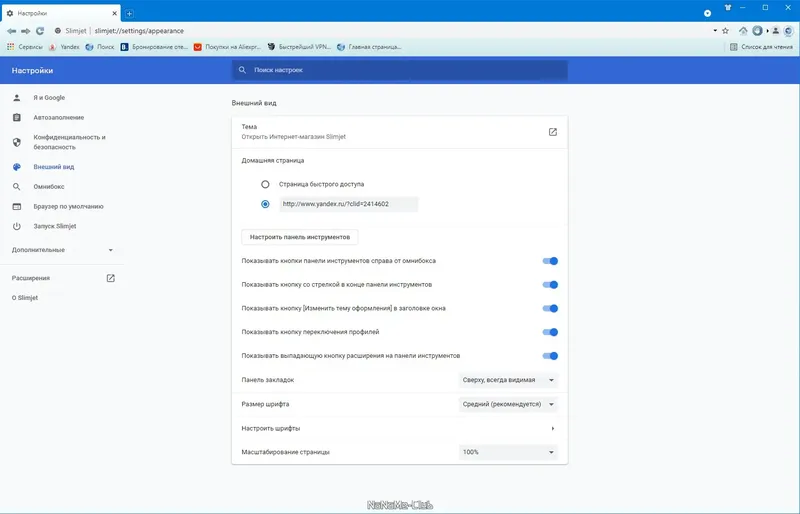Open the profile switcher person icon
The image size is (800, 514).
[x=776, y=31]
